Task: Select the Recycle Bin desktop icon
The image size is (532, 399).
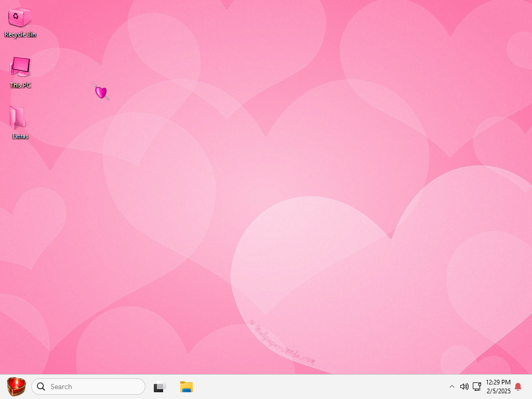Action: click(x=20, y=22)
